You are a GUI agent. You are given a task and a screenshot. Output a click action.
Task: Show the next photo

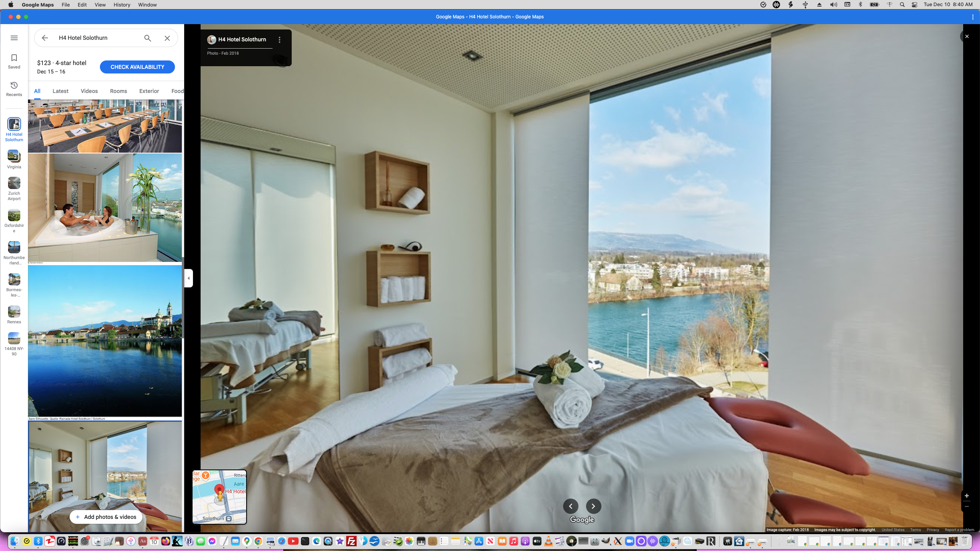tap(593, 506)
